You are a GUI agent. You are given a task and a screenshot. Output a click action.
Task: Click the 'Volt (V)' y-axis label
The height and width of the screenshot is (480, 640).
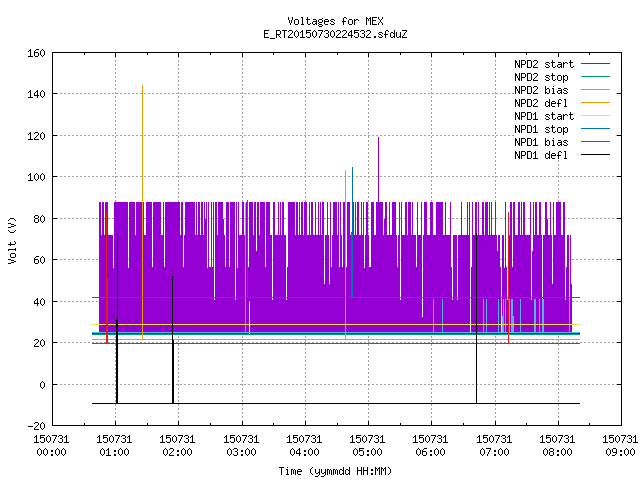pos(13,240)
